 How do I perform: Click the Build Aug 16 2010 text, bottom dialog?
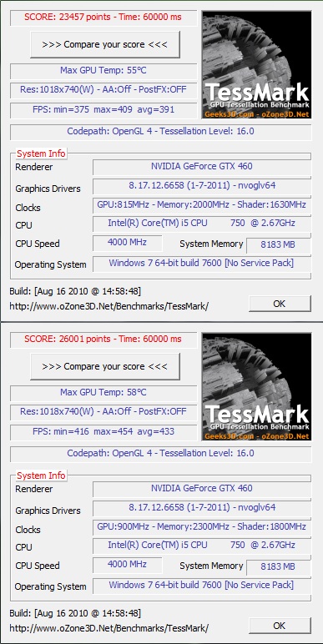pyautogui.click(x=75, y=614)
